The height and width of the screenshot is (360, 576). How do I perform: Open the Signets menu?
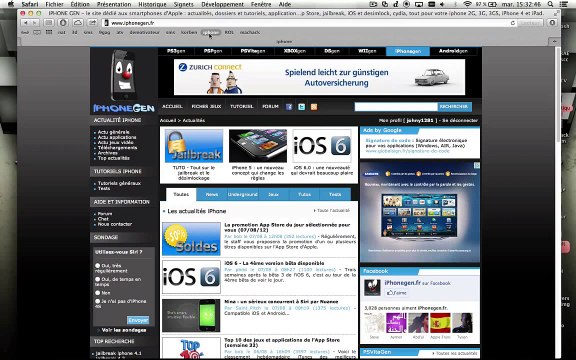pyautogui.click(x=184, y=4)
